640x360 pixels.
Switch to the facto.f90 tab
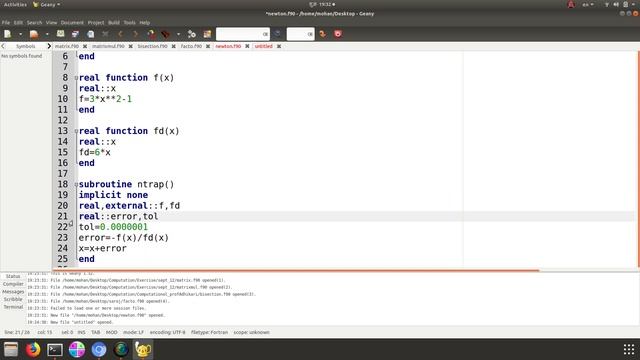point(191,47)
